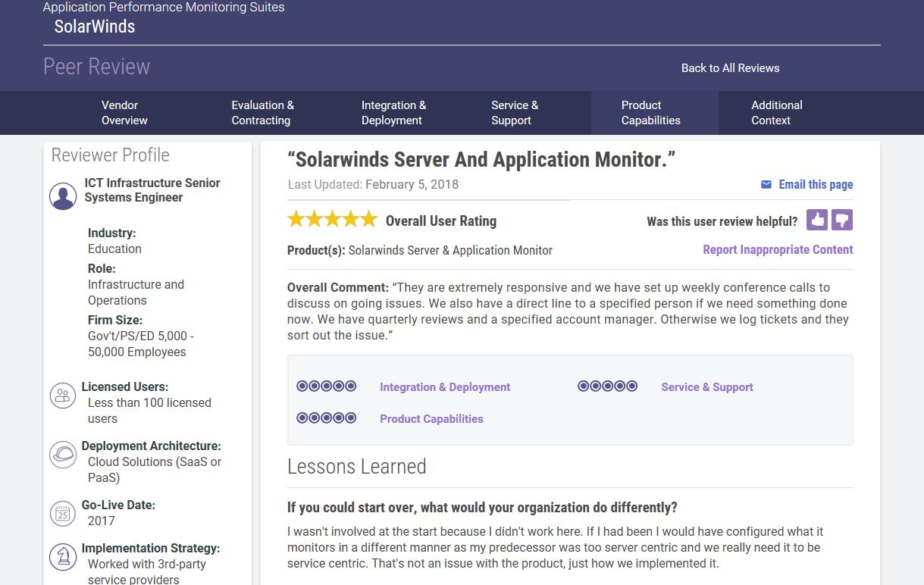Click Product Capabilities rating circles
The image size is (924, 585).
(x=327, y=418)
